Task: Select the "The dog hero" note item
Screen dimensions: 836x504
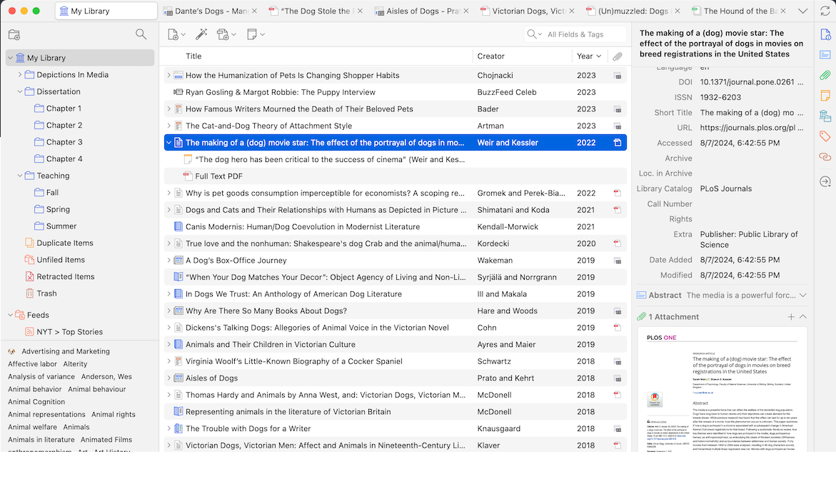Action: coord(396,159)
